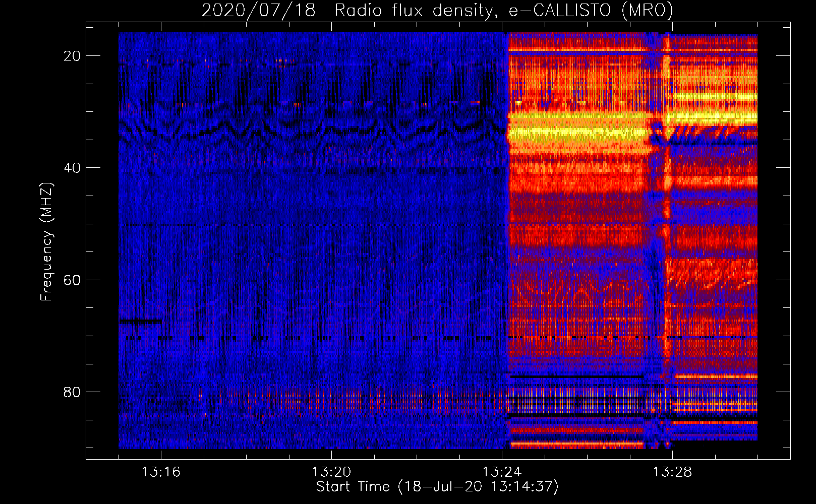The image size is (816, 504).
Task: Click the 20 MHz frequency tick label
Action: click(72, 56)
